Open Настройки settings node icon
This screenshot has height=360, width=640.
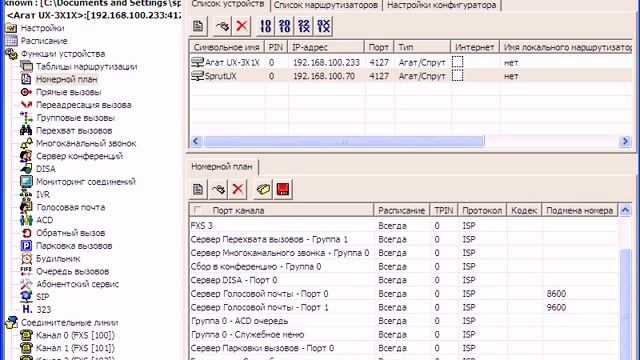[11, 28]
